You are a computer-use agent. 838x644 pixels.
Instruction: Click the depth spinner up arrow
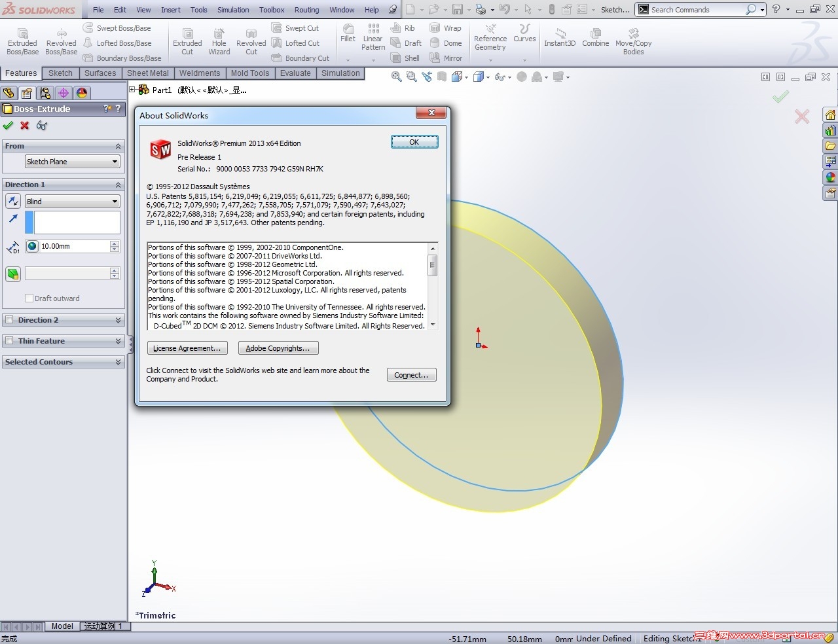coord(115,243)
